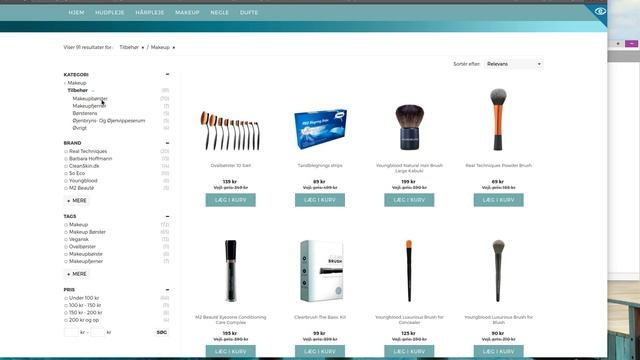Open the MAKEUP menu item
The width and height of the screenshot is (640, 360).
(187, 13)
